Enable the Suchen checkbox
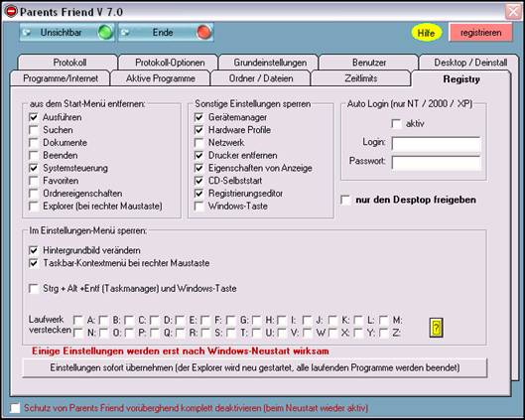This screenshot has width=525, height=420. pos(34,130)
